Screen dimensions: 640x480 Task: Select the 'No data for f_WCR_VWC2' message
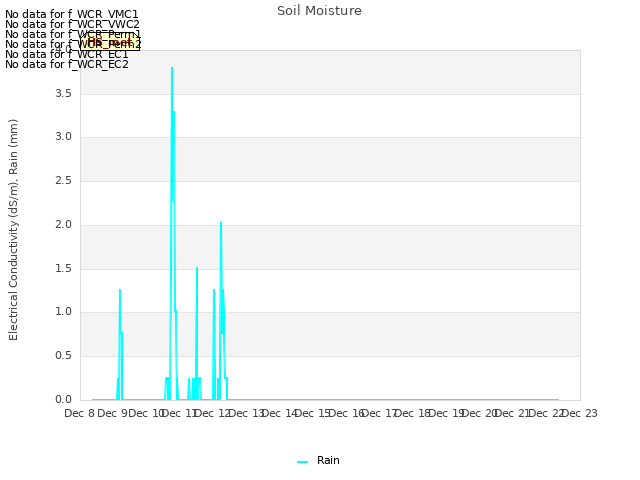72,24
